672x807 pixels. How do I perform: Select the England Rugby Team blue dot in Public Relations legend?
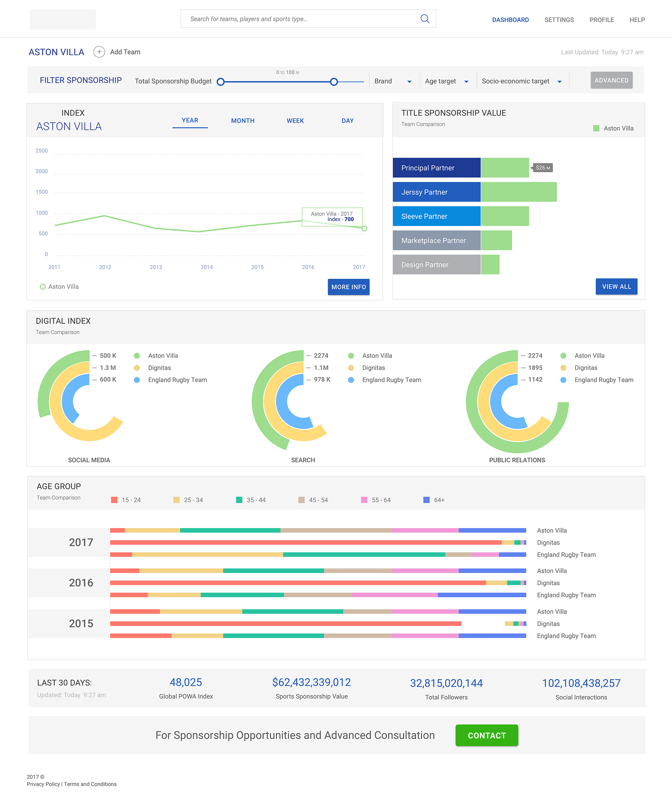(563, 380)
